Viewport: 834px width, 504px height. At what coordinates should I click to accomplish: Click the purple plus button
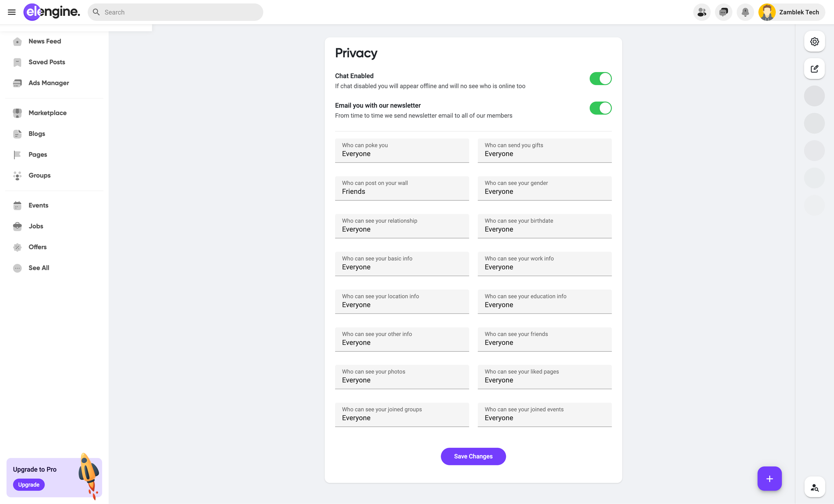click(x=769, y=479)
